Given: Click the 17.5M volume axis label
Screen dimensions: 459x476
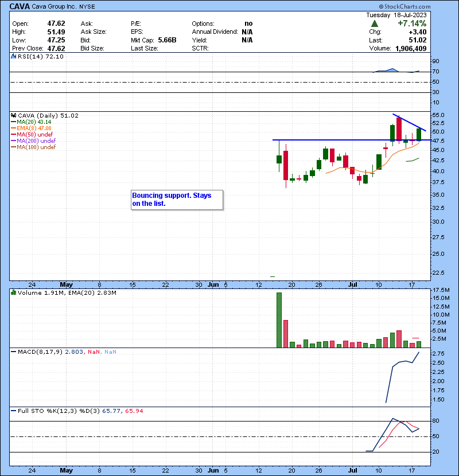Looking at the screenshot, I should 441,290.
